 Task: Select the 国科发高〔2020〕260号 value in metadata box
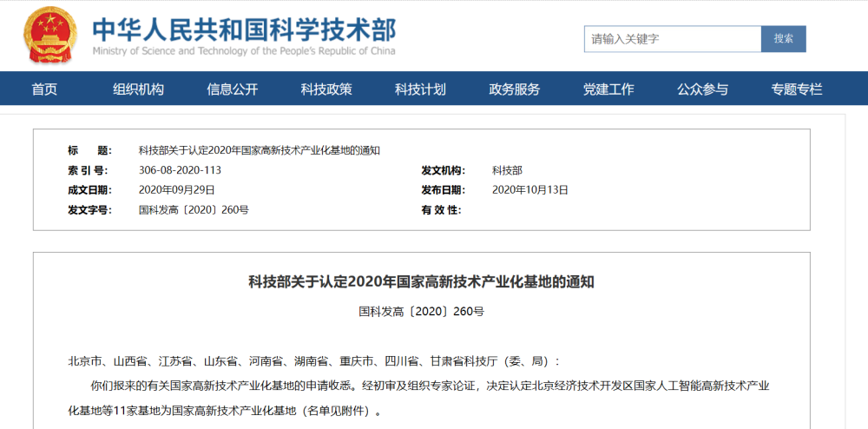pos(194,210)
